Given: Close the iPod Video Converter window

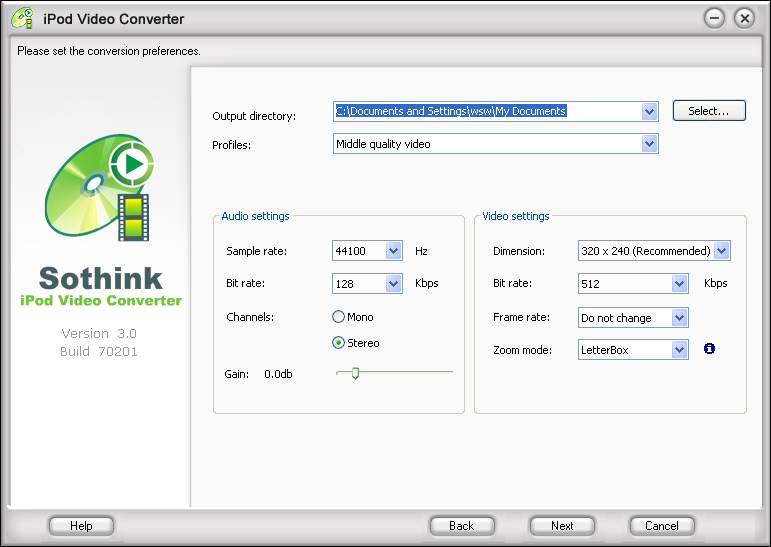Looking at the screenshot, I should pyautogui.click(x=744, y=19).
